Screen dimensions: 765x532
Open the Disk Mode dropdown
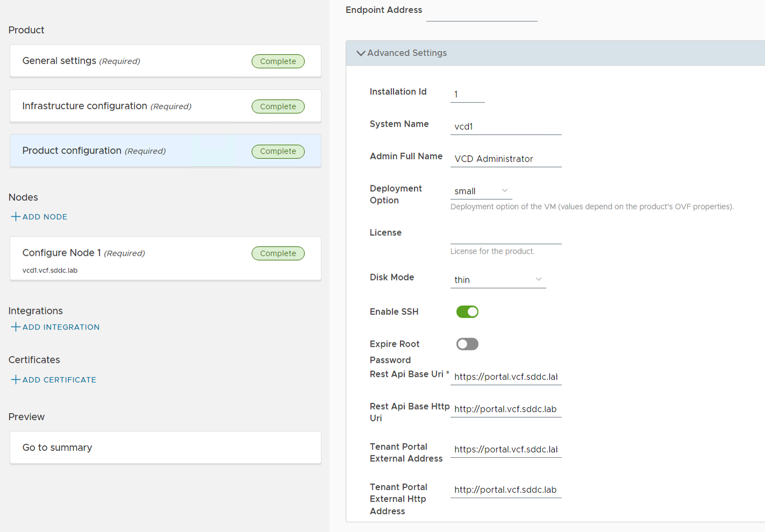click(498, 279)
